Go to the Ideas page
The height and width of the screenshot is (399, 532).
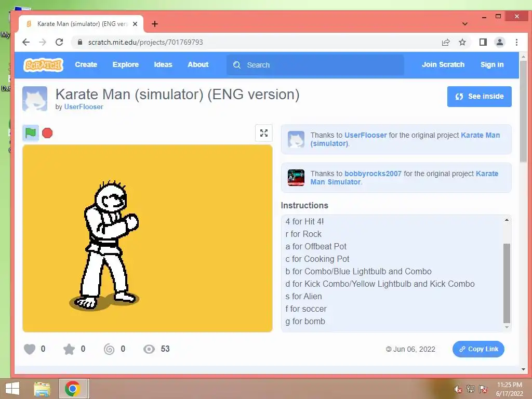(x=163, y=64)
